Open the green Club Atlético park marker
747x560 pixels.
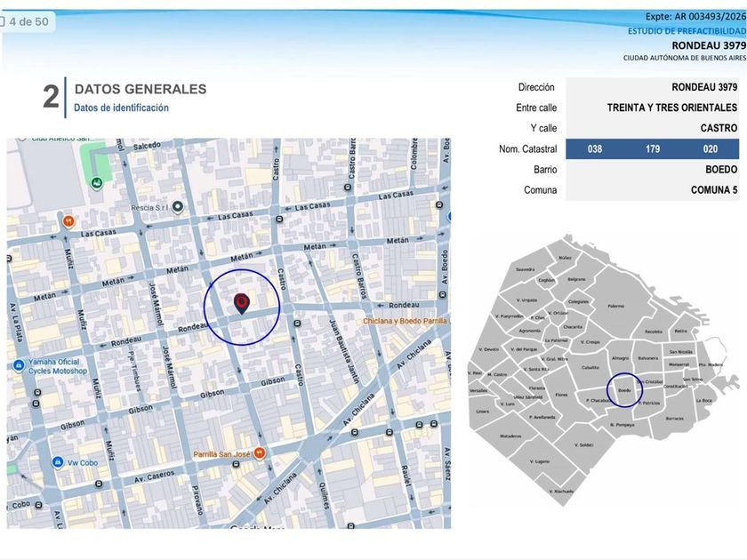pyautogui.click(x=97, y=182)
